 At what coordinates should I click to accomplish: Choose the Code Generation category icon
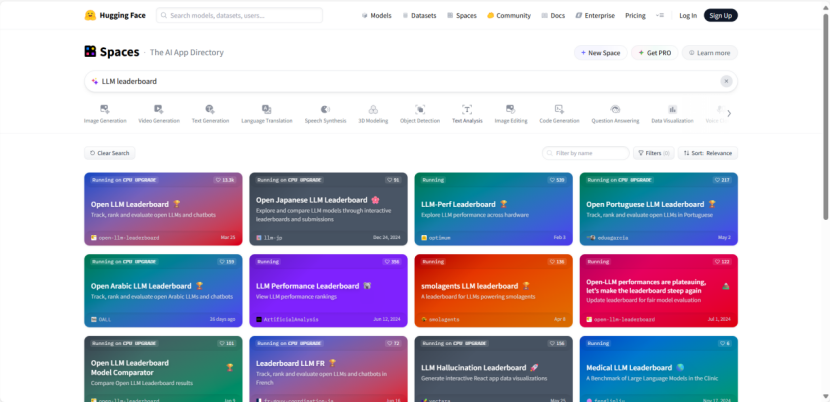[x=559, y=109]
